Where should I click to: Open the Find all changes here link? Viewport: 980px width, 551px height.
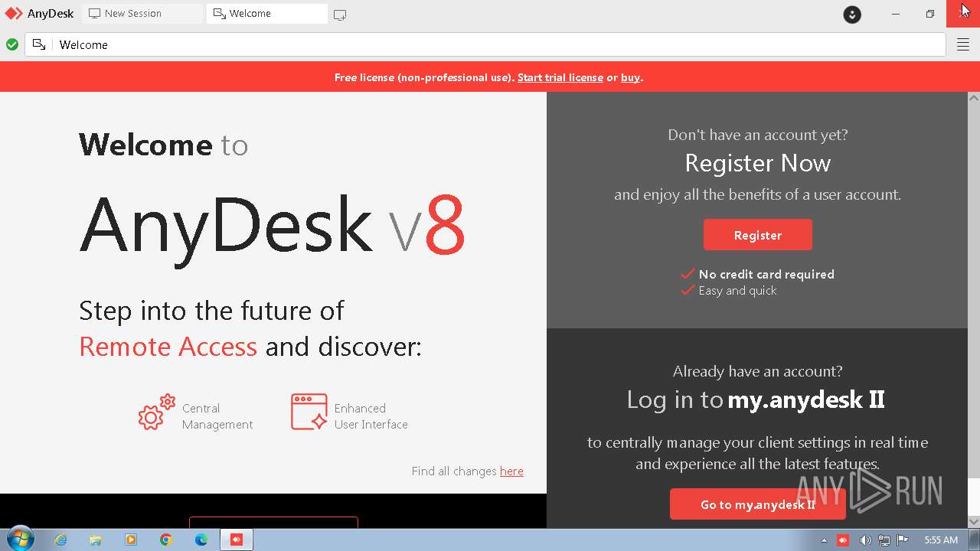pos(511,471)
